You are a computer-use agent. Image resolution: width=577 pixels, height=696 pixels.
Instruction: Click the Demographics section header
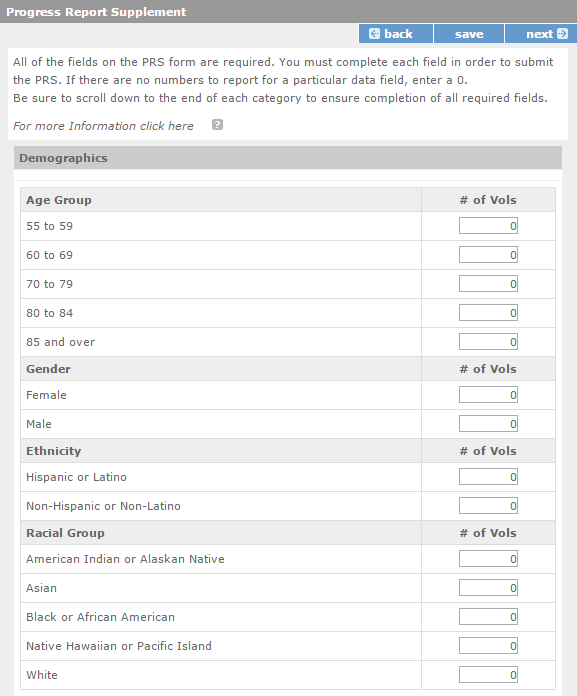[x=288, y=158]
